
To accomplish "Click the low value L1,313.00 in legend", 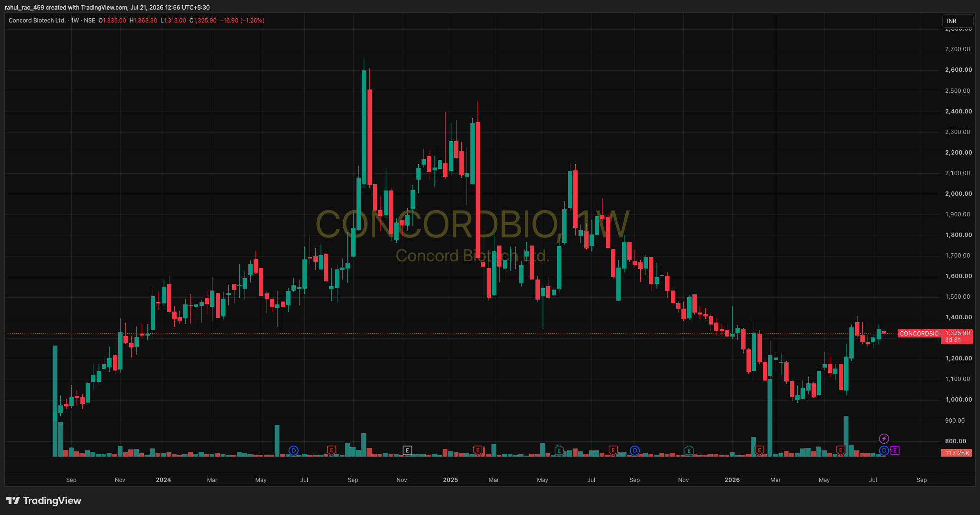I will pos(173,21).
